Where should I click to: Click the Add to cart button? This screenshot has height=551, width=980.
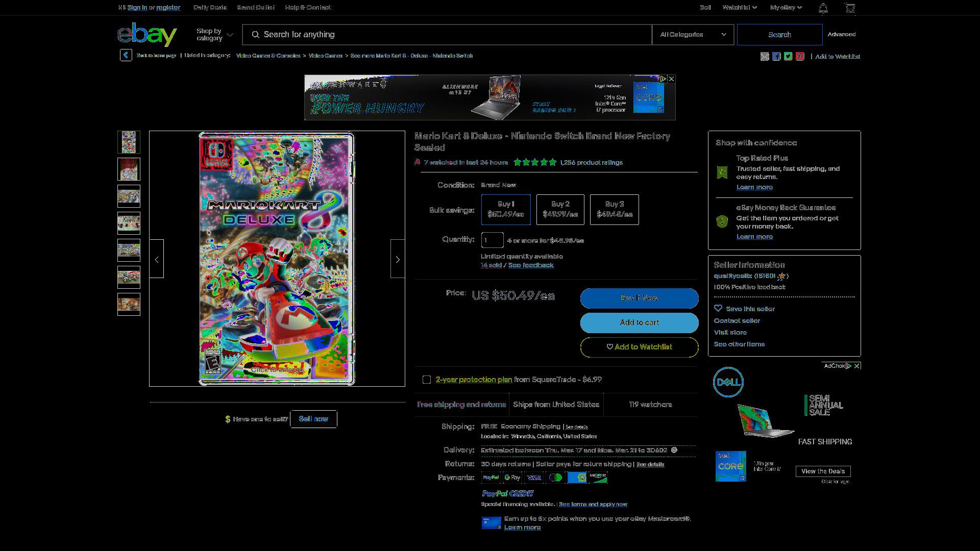639,322
